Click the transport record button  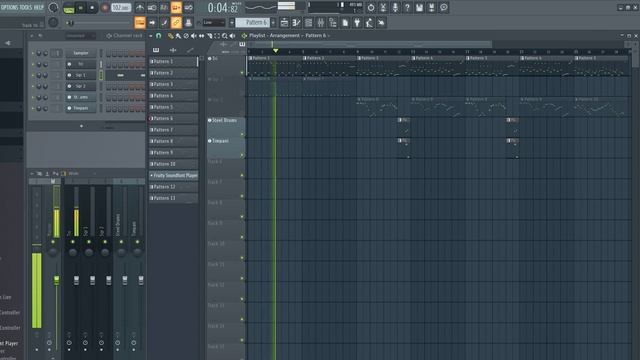pyautogui.click(x=104, y=8)
